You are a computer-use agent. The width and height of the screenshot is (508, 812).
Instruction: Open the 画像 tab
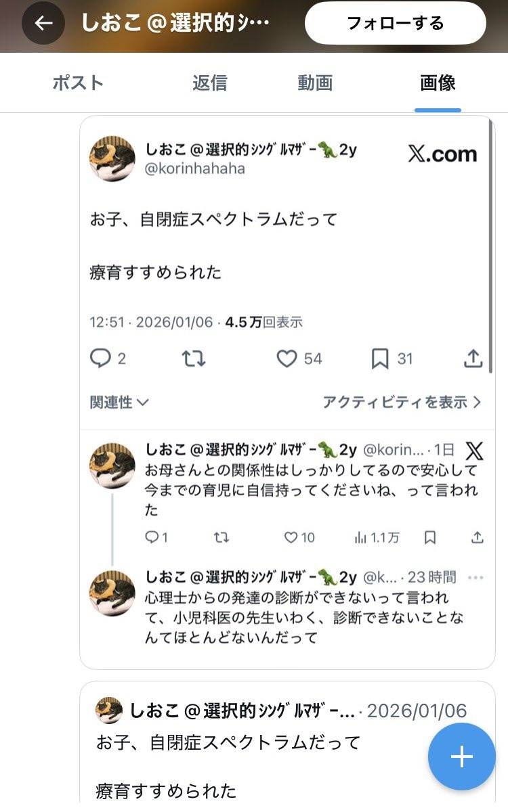(438, 83)
